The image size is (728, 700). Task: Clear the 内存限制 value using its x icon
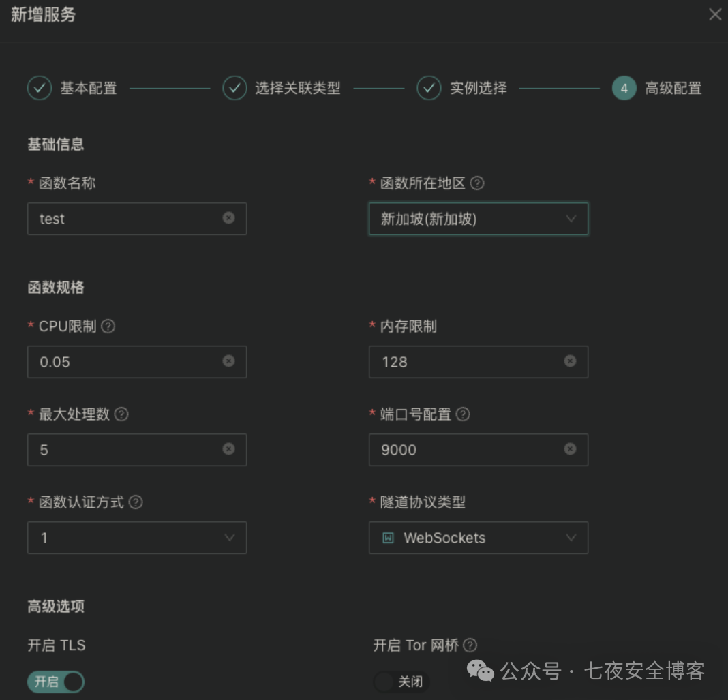pos(570,361)
